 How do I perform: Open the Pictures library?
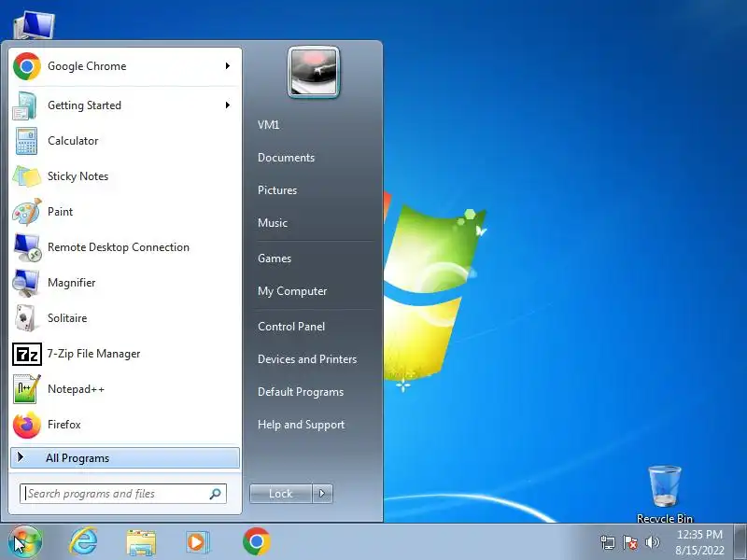point(277,190)
